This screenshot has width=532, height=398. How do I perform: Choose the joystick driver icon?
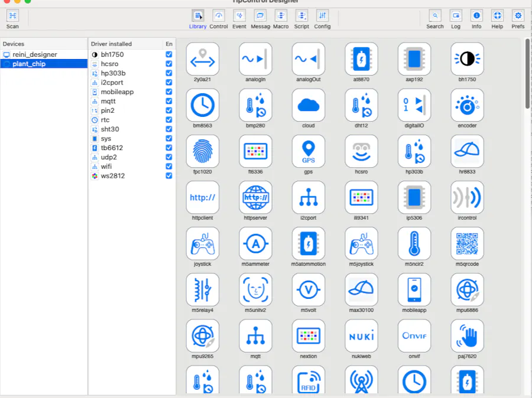click(x=202, y=243)
